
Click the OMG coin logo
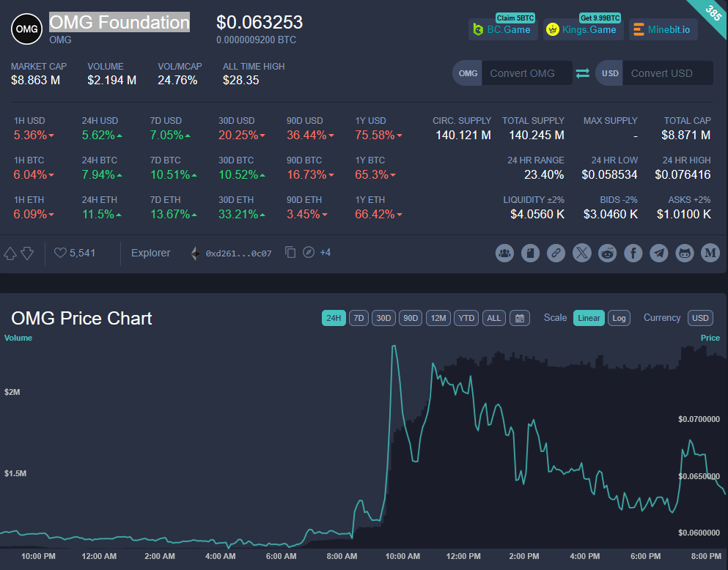(x=26, y=29)
